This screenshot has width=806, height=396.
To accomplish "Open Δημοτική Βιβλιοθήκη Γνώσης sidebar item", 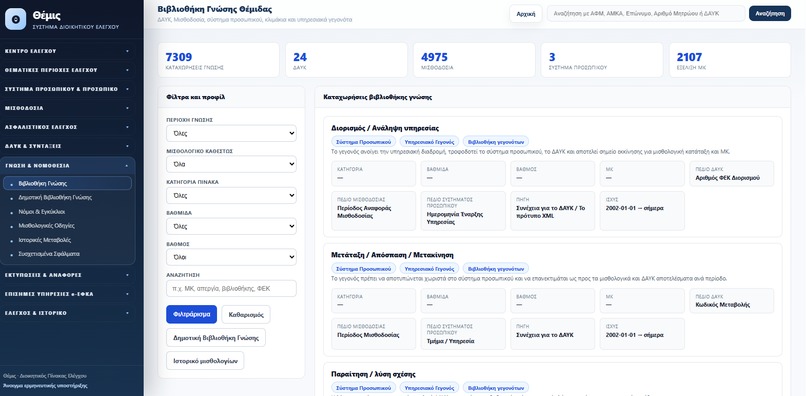I will 67,197.
